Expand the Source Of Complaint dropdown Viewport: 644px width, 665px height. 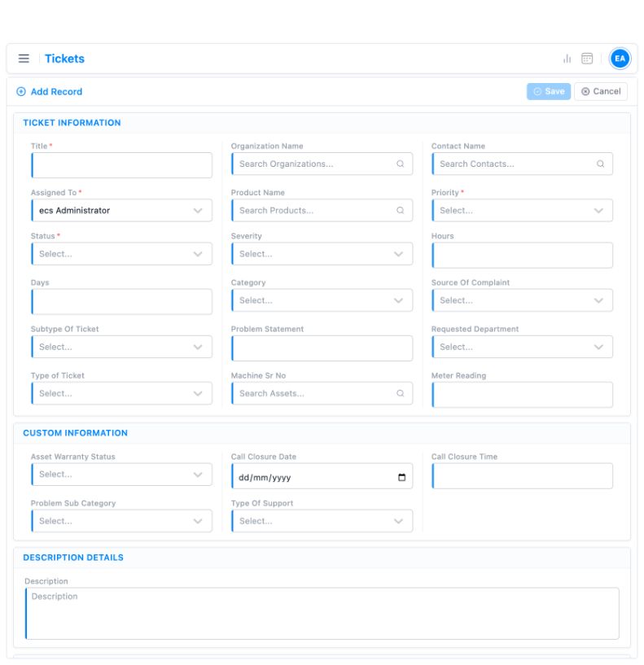tap(522, 300)
